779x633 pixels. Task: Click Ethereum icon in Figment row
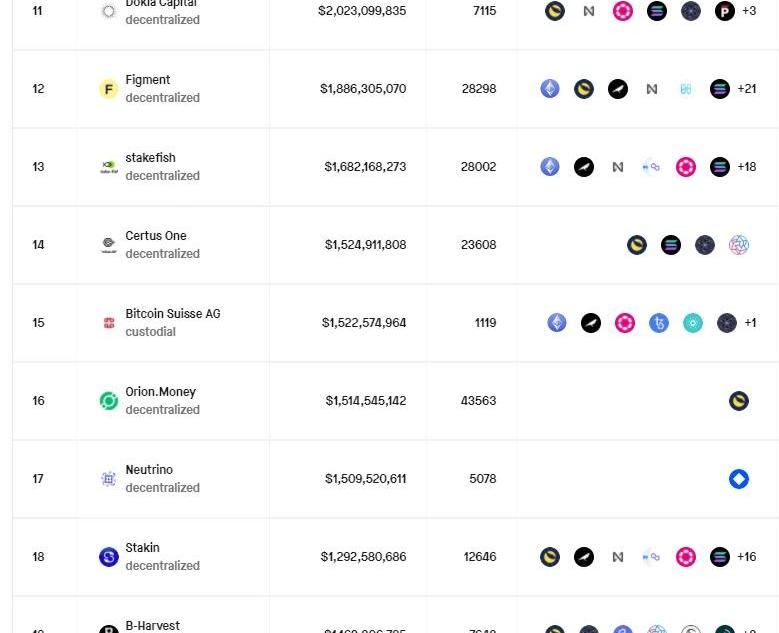(x=550, y=89)
